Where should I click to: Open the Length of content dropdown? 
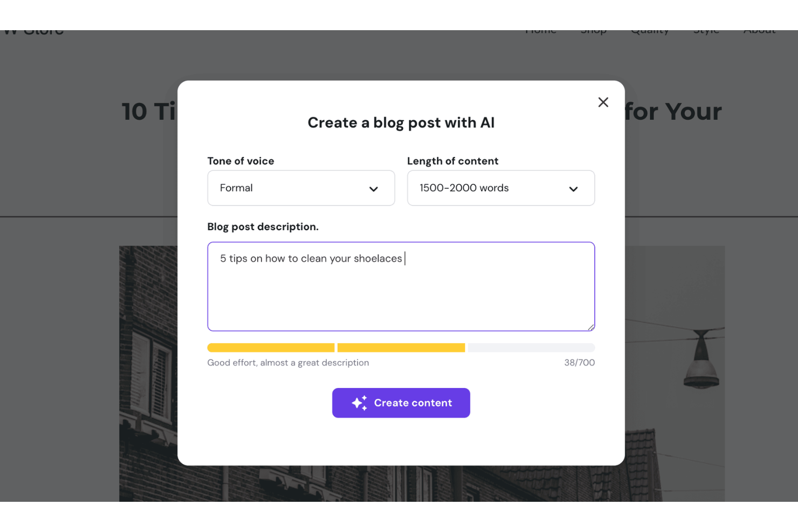tap(500, 188)
